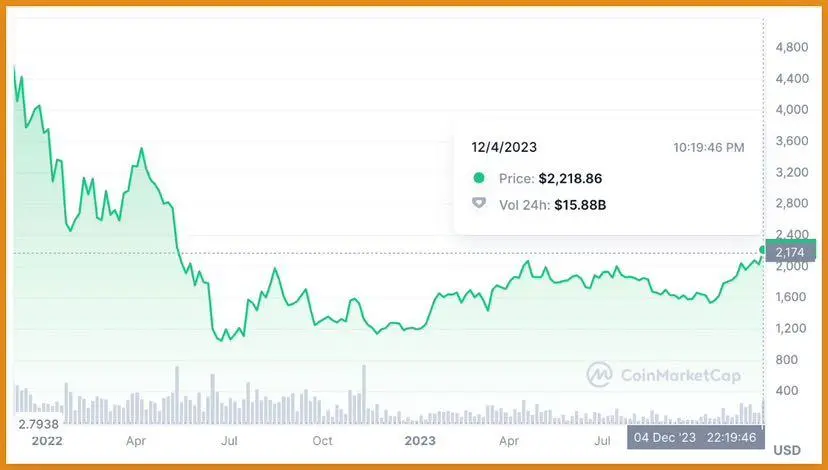
Task: Click the volume icon beside Vol 24h
Action: 479,203
